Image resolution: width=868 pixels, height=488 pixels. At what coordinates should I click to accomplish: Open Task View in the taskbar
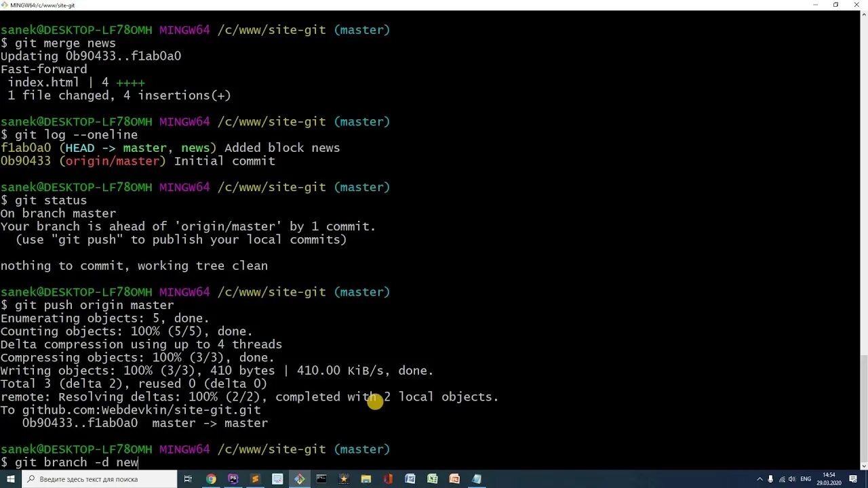(189, 479)
